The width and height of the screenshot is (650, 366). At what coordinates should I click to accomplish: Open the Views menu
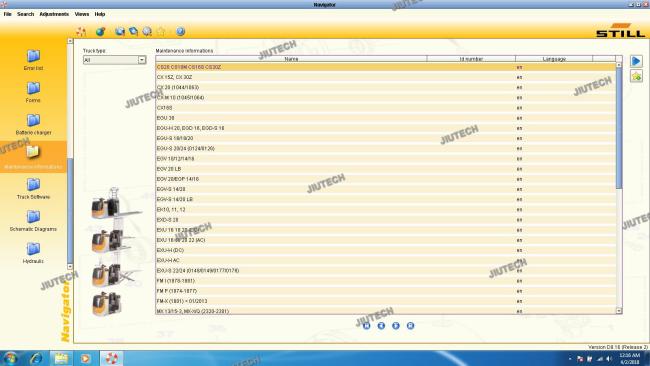point(82,14)
